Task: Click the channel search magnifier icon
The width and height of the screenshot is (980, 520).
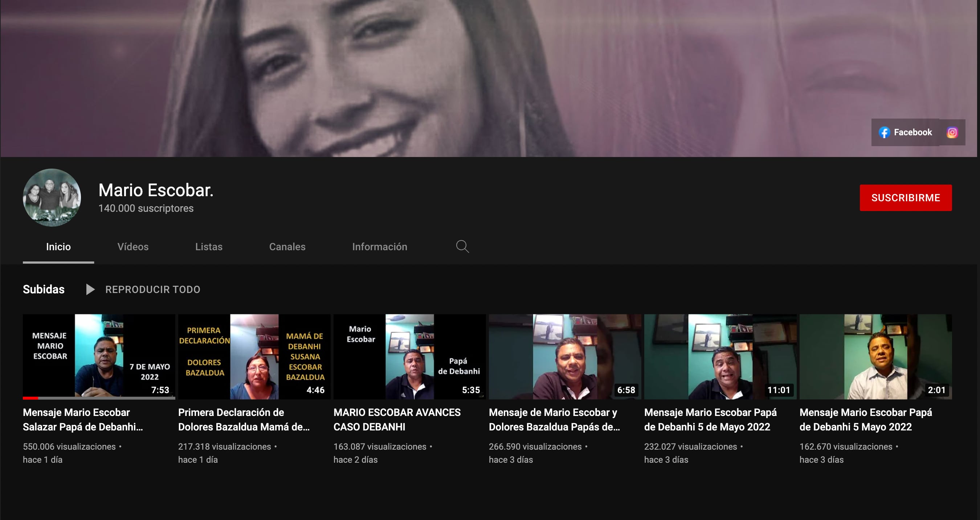Action: click(x=462, y=246)
